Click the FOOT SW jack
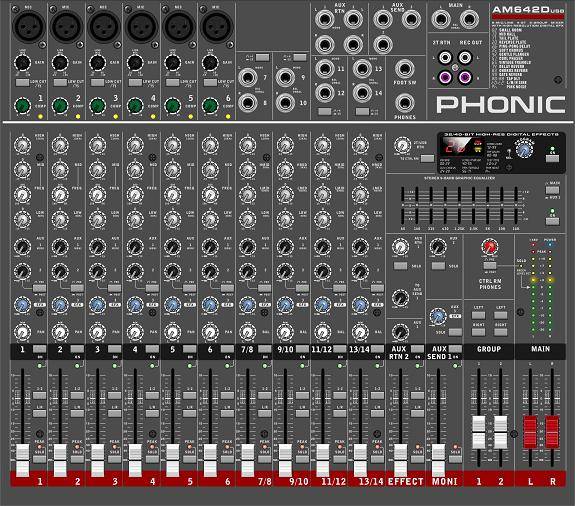Viewport: 575px width, 506px height. 405,69
